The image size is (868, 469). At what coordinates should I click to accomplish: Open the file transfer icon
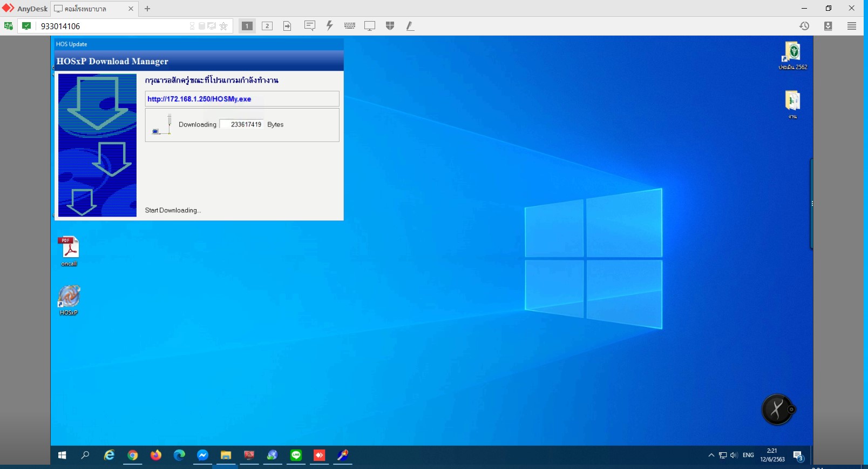(x=287, y=26)
